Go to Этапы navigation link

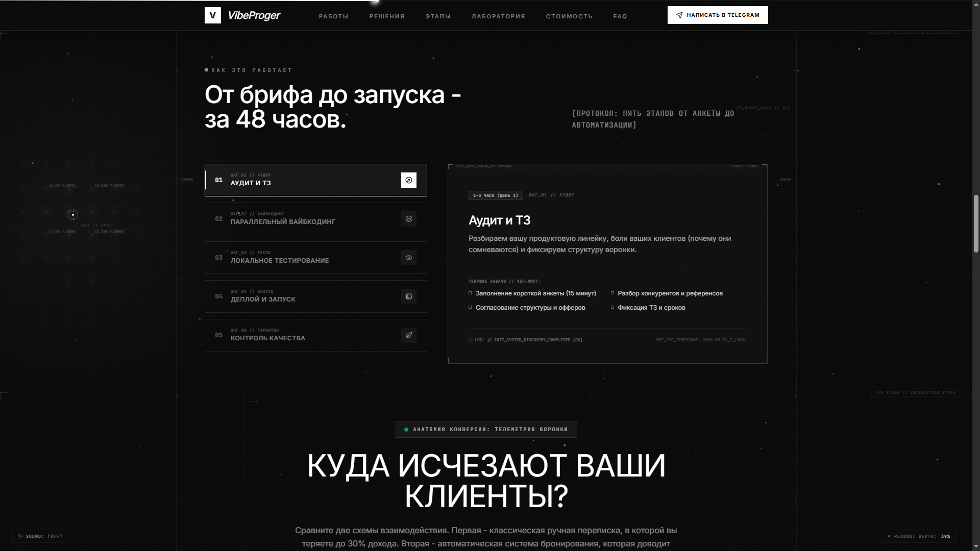[x=438, y=16]
